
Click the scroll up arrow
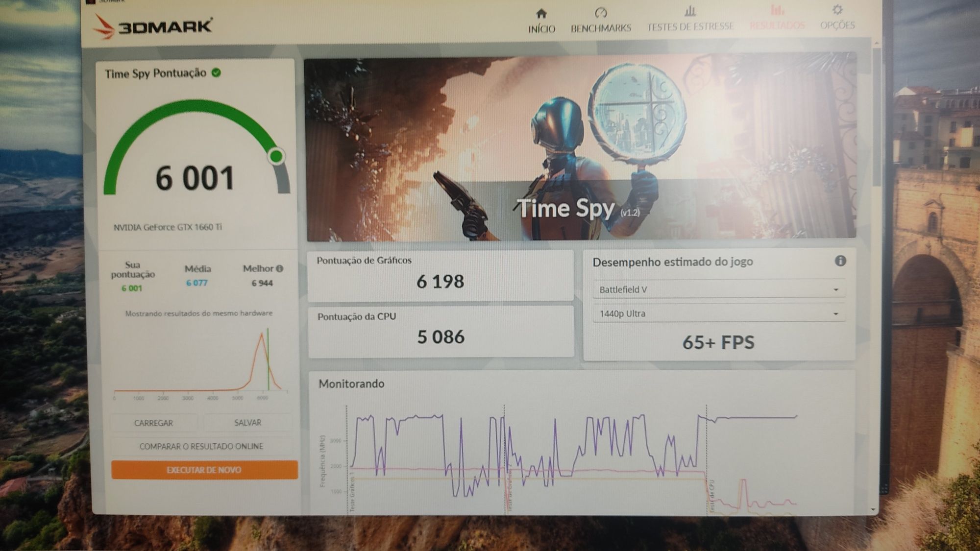click(x=877, y=44)
